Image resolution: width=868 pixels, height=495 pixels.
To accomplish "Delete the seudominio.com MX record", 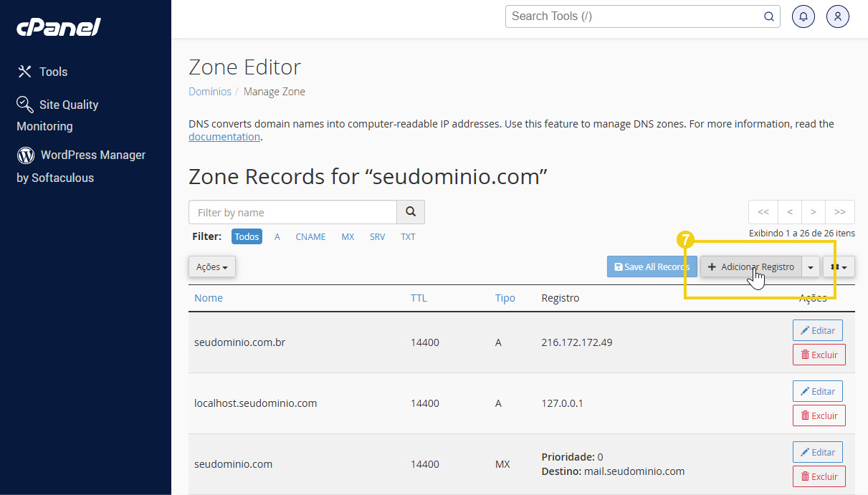I will (819, 476).
